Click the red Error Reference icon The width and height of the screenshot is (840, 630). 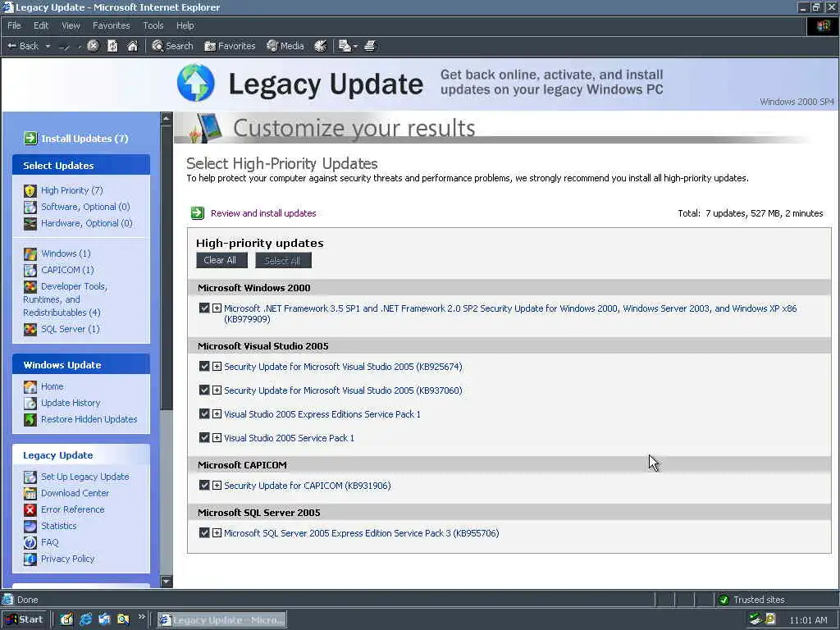pyautogui.click(x=30, y=509)
